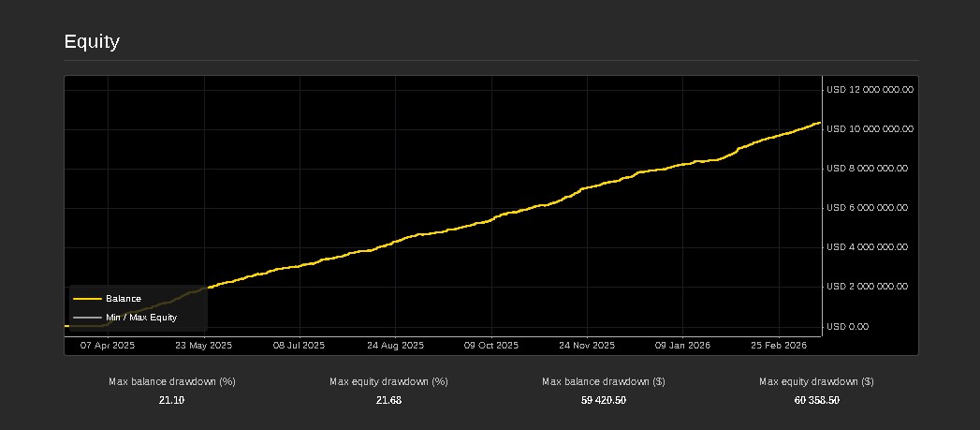This screenshot has height=430, width=980.
Task: Click the USD 6 000 000.00 axis label
Action: point(867,208)
